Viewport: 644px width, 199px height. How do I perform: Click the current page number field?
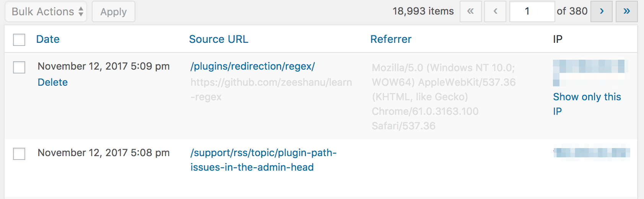pyautogui.click(x=532, y=11)
